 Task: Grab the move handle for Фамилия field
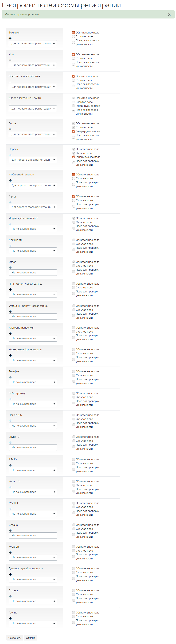click(x=10, y=39)
